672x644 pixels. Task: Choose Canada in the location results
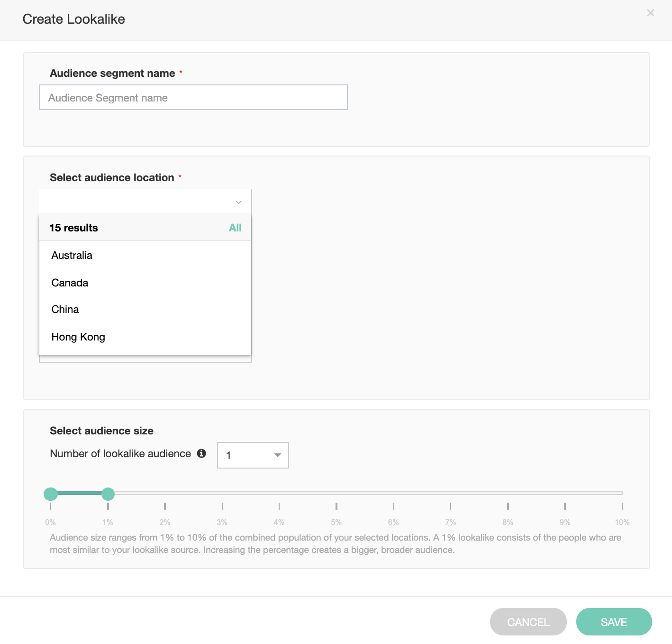(70, 283)
